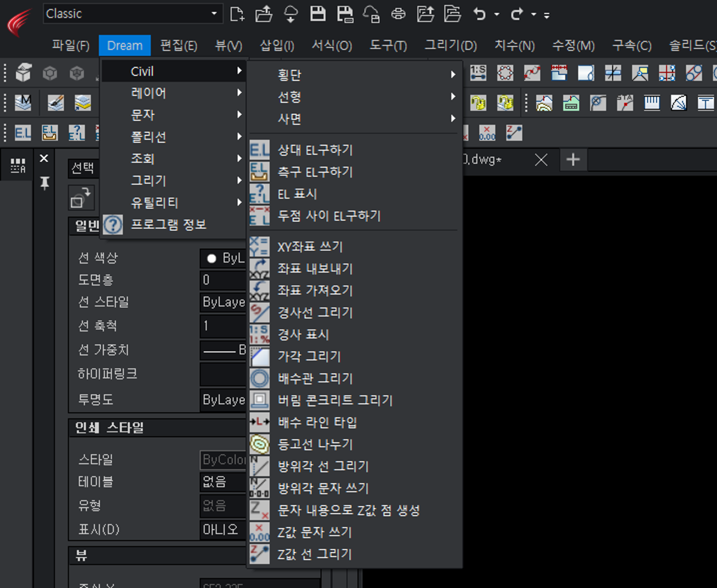Open the Dream menu
Image resolution: width=717 pixels, height=588 pixels.
coord(125,46)
